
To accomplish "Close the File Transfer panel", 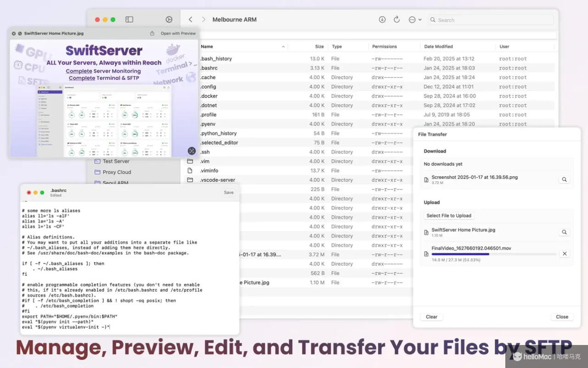I will pos(562,317).
